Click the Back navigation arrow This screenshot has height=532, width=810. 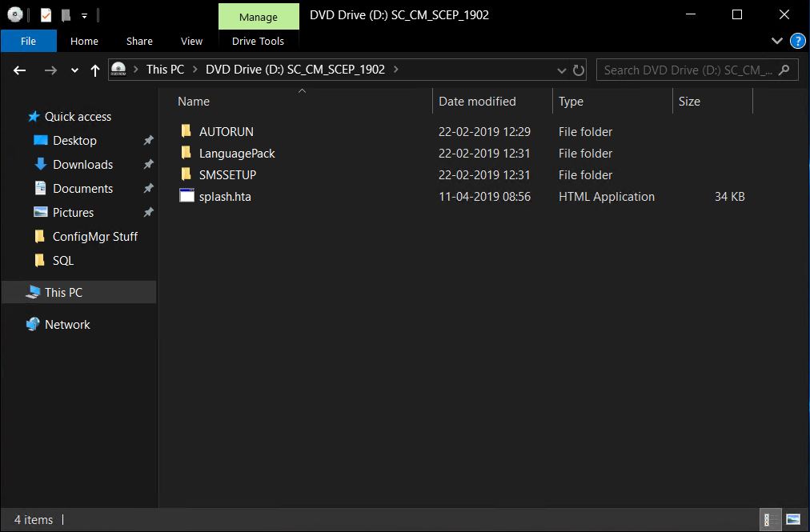(20, 70)
